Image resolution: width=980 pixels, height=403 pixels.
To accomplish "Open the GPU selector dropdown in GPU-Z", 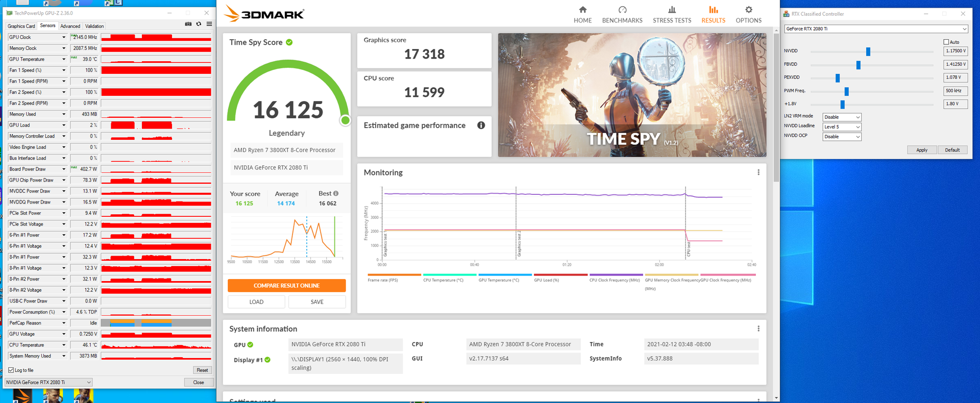I will pyautogui.click(x=48, y=382).
